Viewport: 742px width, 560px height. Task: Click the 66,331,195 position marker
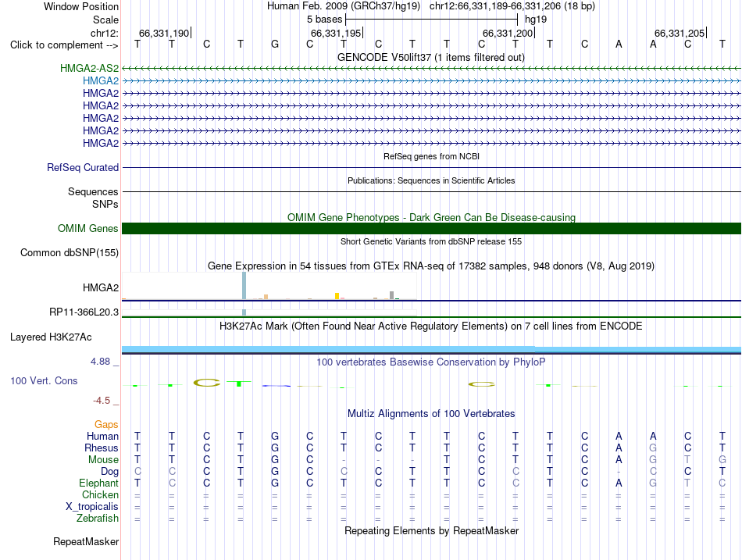pyautogui.click(x=336, y=33)
